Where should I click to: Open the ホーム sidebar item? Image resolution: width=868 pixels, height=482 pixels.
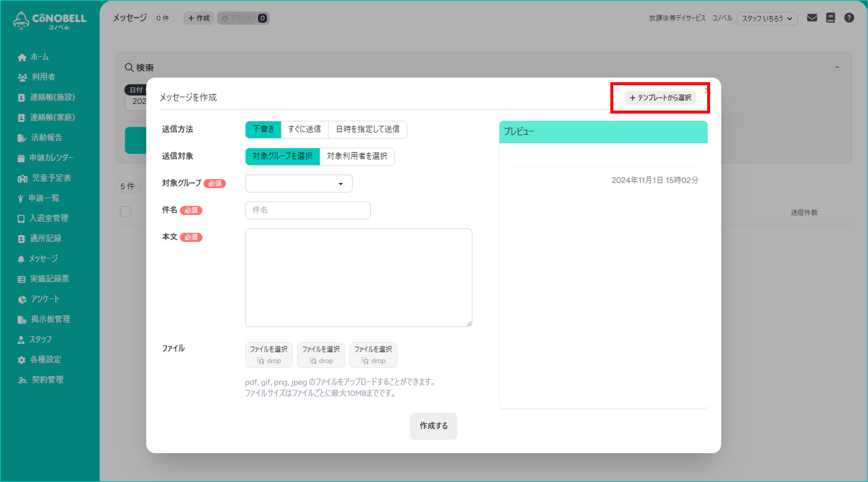pyautogui.click(x=33, y=57)
